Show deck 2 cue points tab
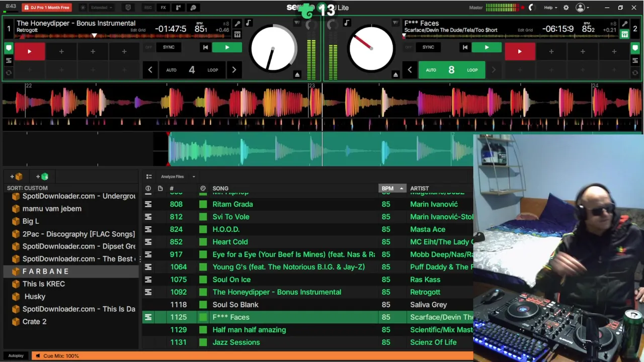This screenshot has width=644, height=362. pos(635,48)
